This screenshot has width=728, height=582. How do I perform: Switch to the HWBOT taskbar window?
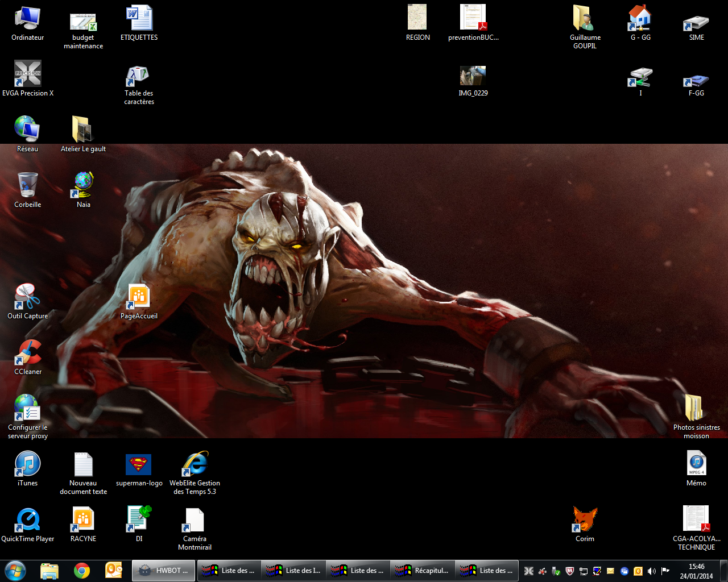pos(164,571)
